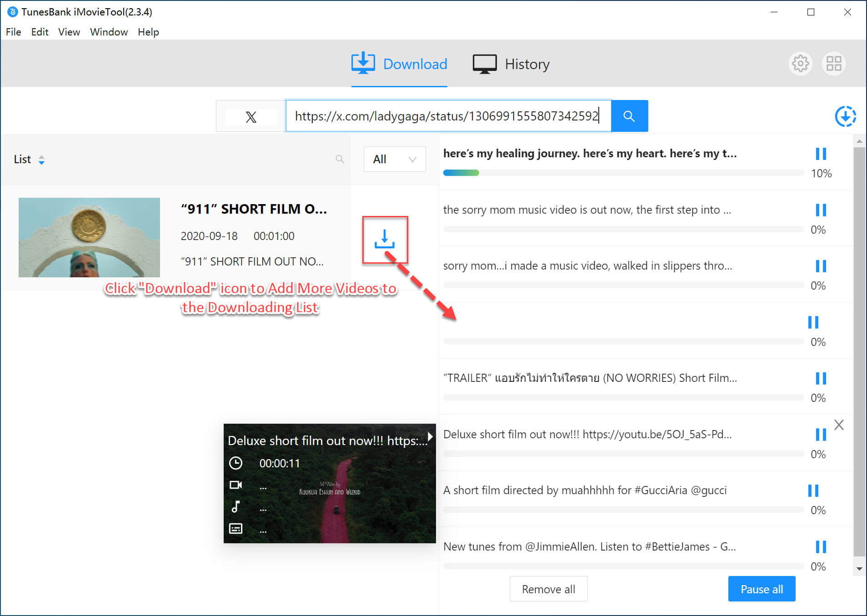Switch to the History tab label
Viewport: 867px width, 616px height.
527,64
